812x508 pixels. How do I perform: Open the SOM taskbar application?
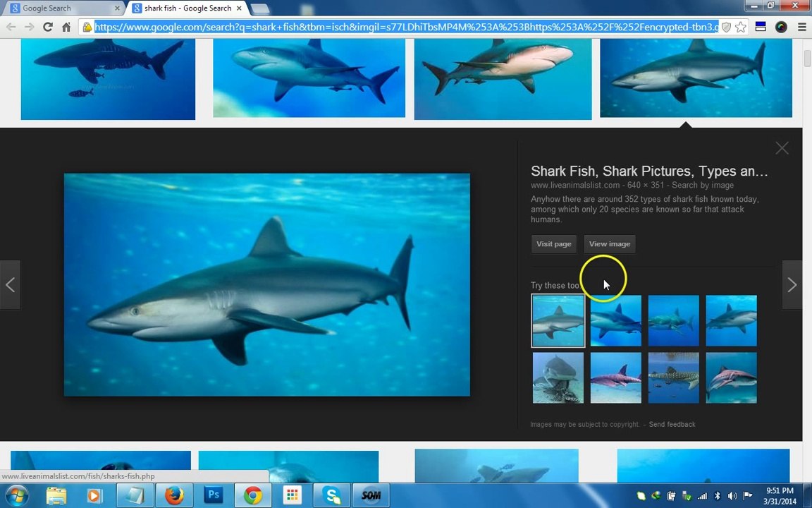tap(371, 496)
